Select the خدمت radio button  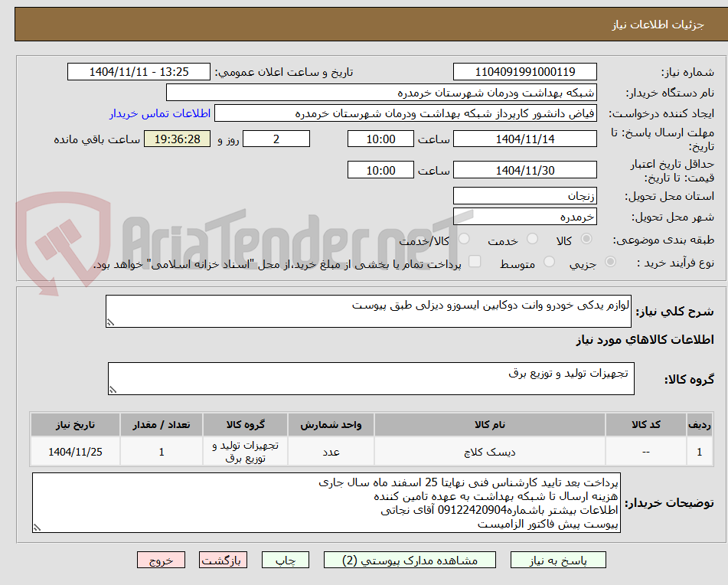click(532, 239)
